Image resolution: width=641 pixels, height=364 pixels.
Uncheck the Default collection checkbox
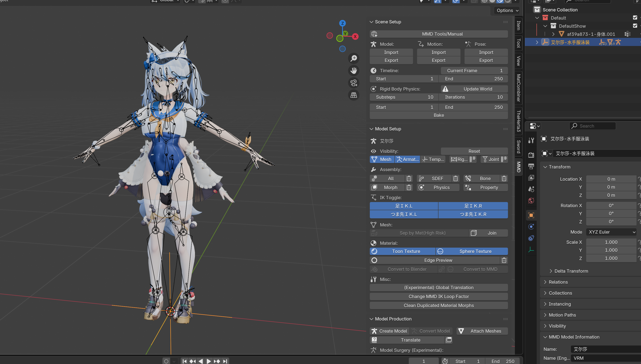[x=635, y=18]
